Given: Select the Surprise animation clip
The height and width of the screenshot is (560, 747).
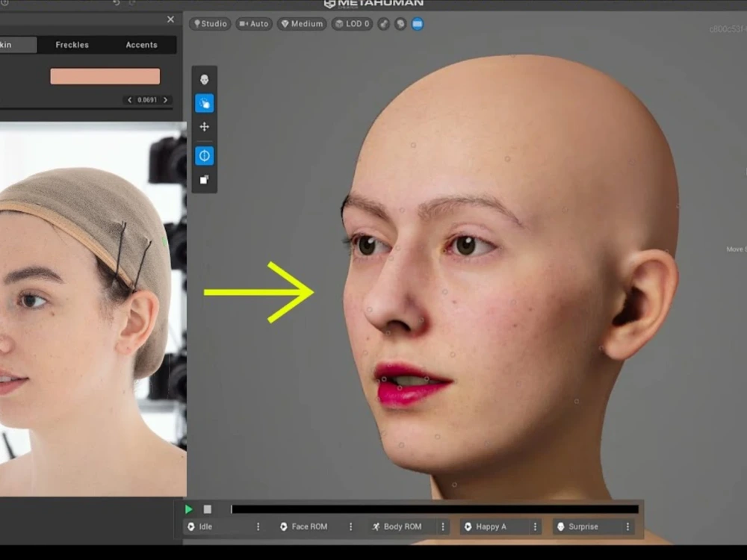Looking at the screenshot, I should pyautogui.click(x=583, y=526).
